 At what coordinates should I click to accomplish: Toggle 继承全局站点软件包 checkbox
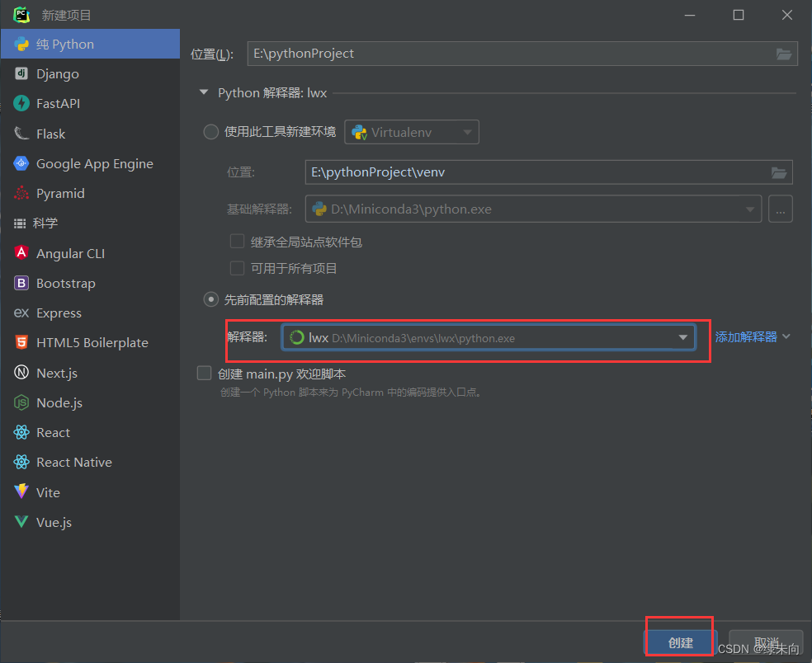tap(237, 242)
